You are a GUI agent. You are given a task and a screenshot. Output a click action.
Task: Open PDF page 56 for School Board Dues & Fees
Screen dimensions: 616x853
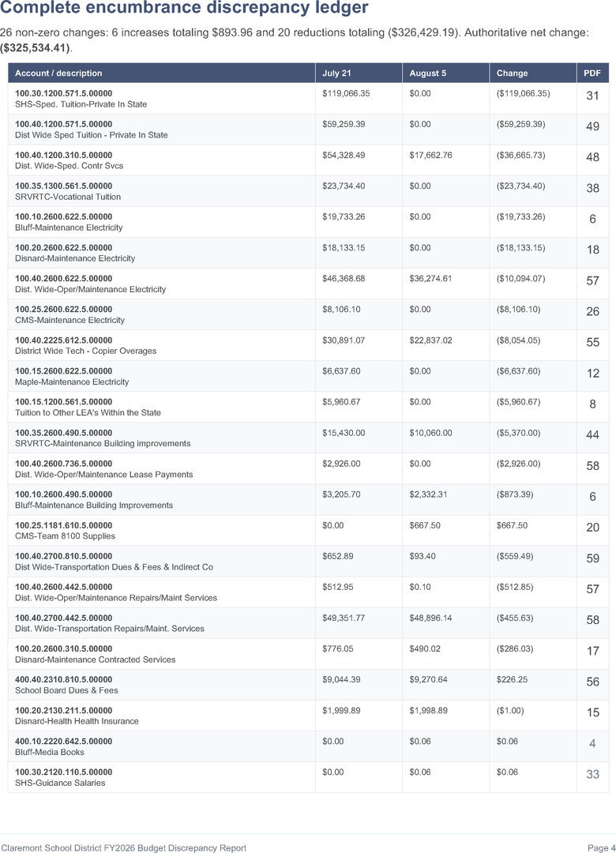[x=592, y=682]
